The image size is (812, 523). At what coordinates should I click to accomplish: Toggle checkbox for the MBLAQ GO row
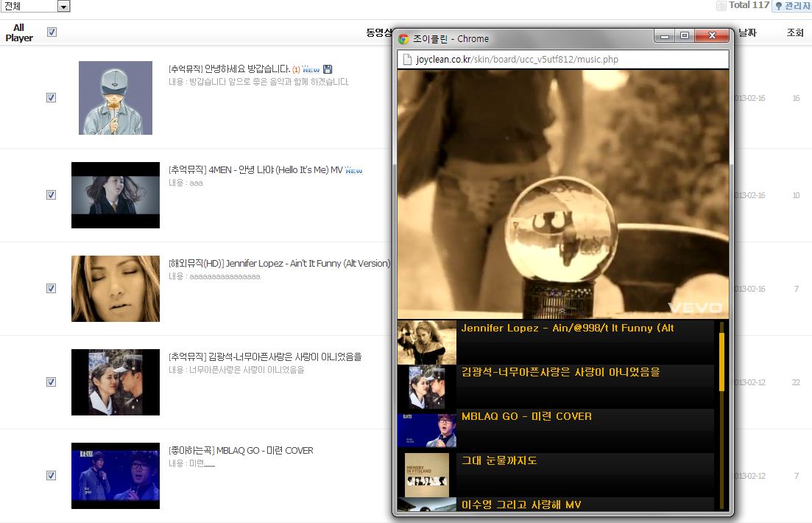(51, 476)
